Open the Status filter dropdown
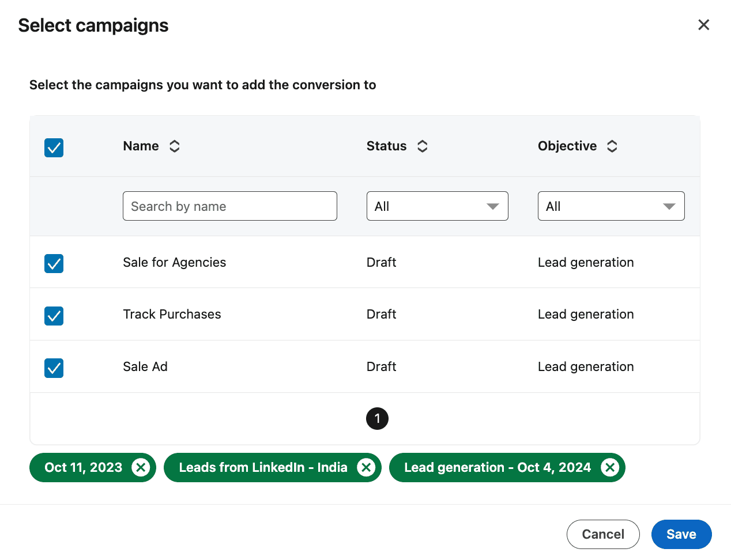 pyautogui.click(x=437, y=206)
